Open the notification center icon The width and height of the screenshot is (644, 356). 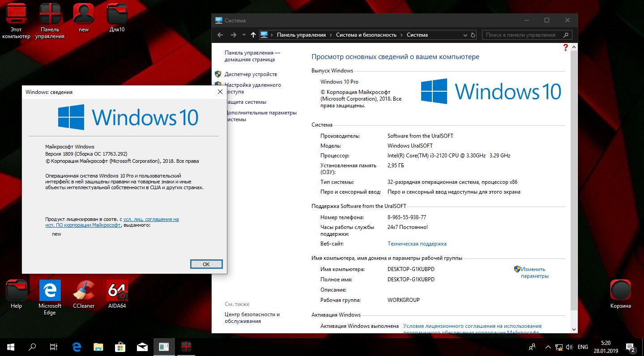click(631, 347)
